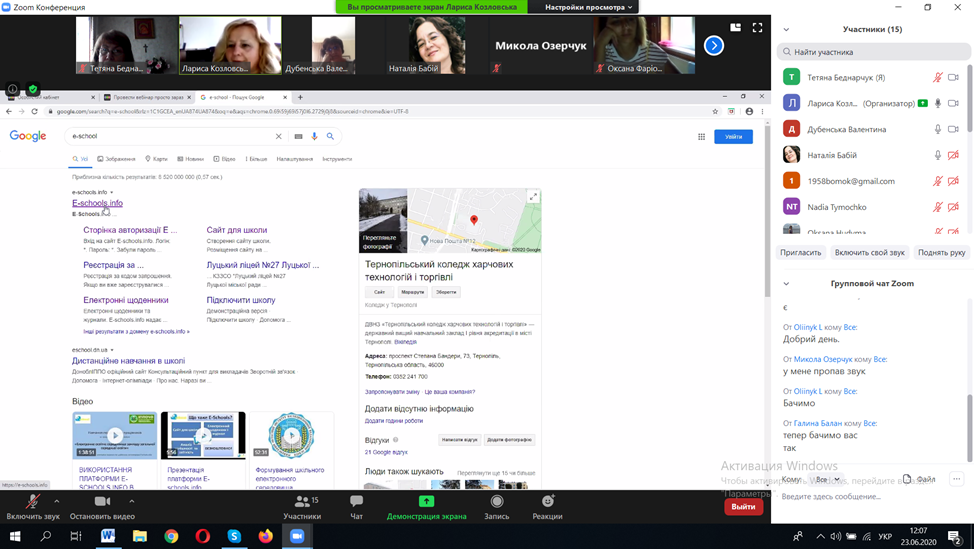Open Дистанційне навчання в школі result
The image size is (974, 549).
tap(128, 361)
